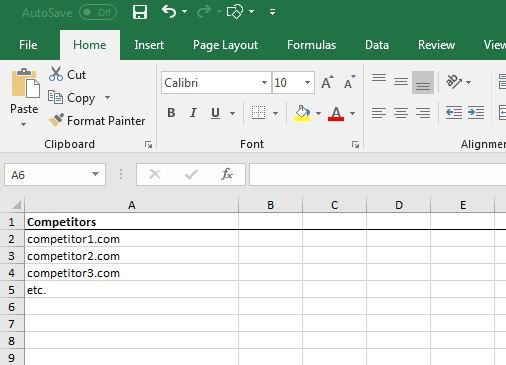Screen dimensions: 506x365
Task: Open the Font dialog launcher
Action: coord(355,144)
